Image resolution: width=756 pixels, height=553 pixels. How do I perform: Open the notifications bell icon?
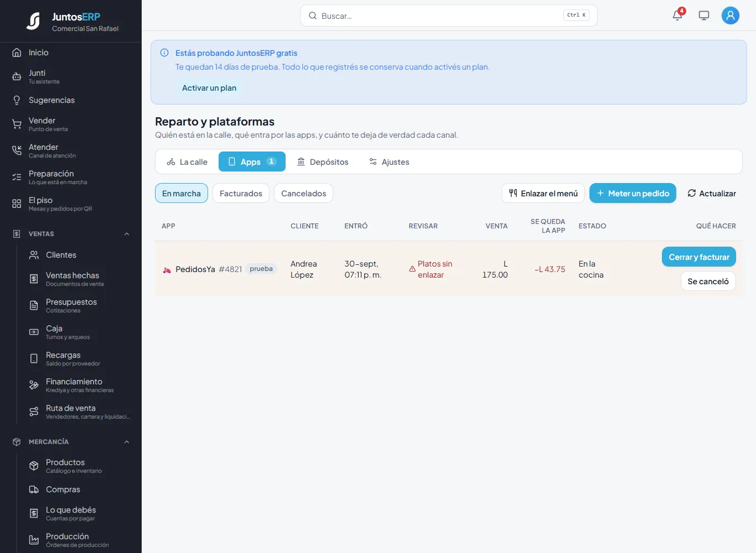pyautogui.click(x=677, y=15)
